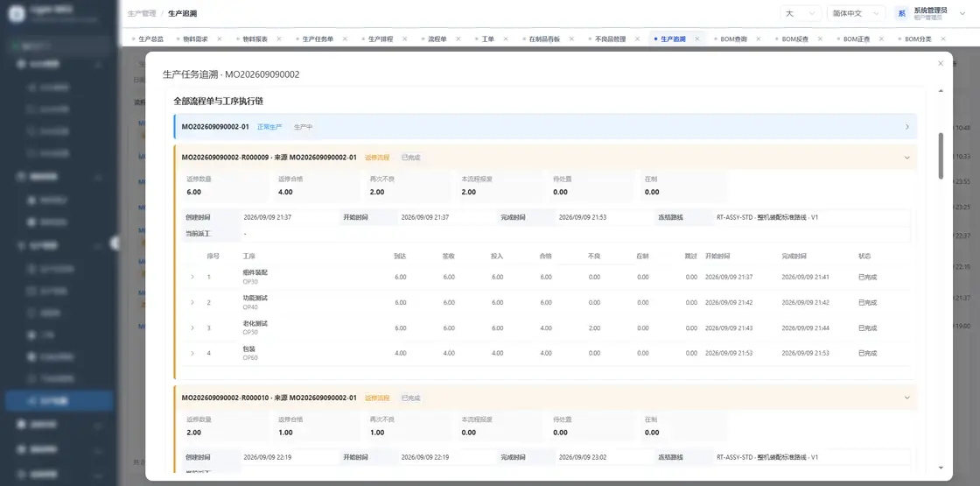Open the 在制品看板 tab
980x486 pixels.
coord(544,39)
